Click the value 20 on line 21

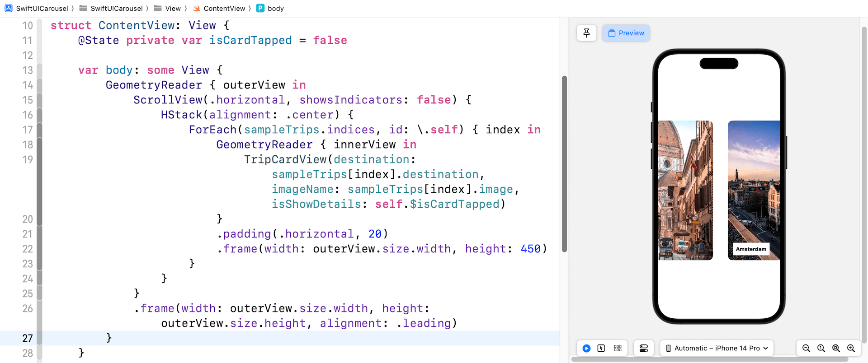pyautogui.click(x=375, y=234)
